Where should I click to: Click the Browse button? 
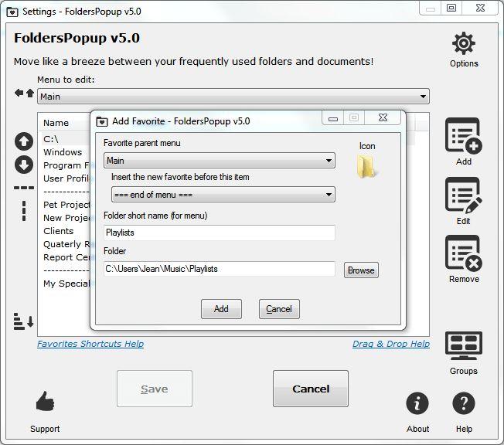click(x=361, y=270)
